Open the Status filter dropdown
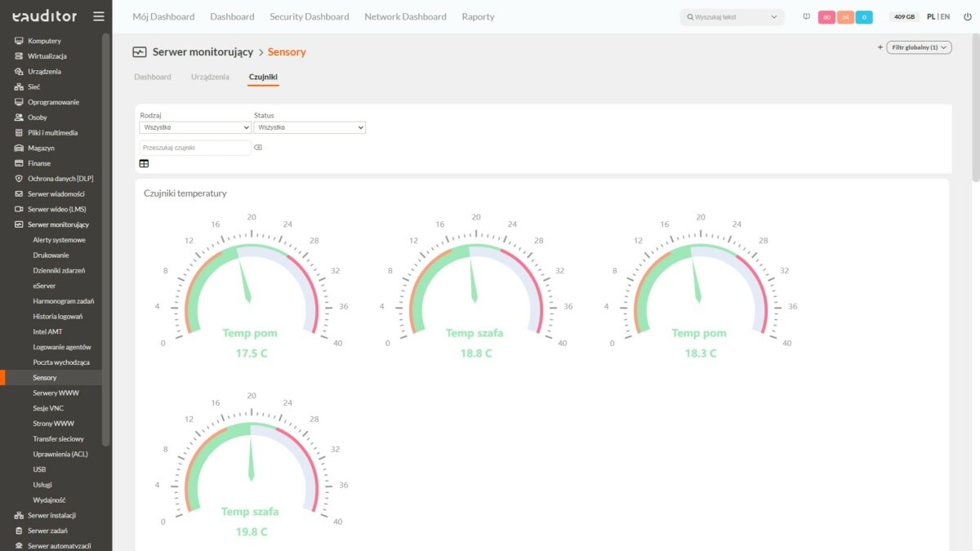980x551 pixels. pyautogui.click(x=310, y=127)
